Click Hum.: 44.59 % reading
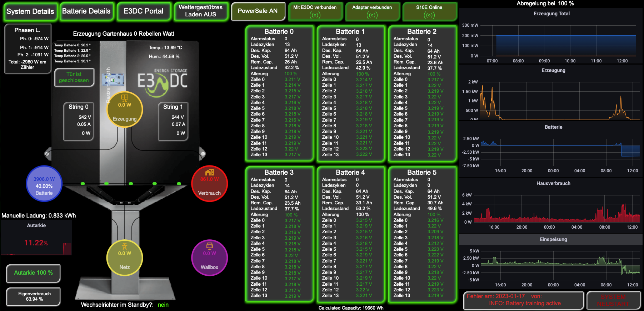The width and height of the screenshot is (644, 311). pyautogui.click(x=164, y=56)
